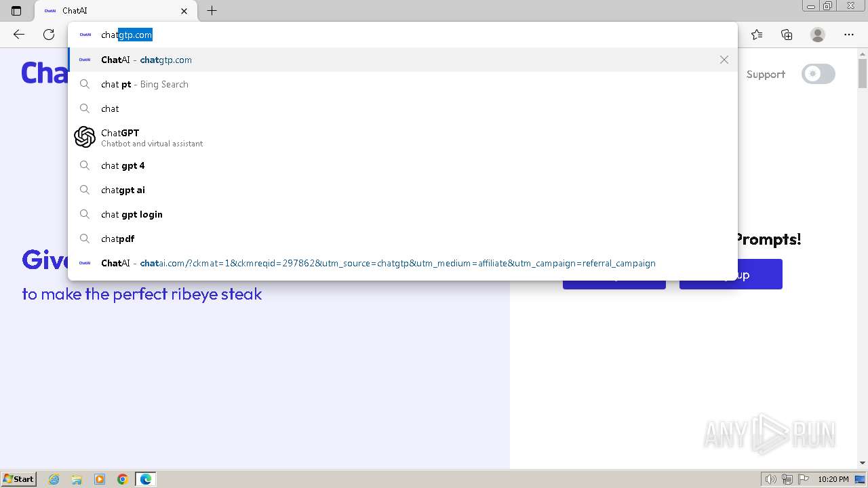Choose the plain 'chat' search suggestion
Screen dimensions: 868x488
click(x=403, y=108)
